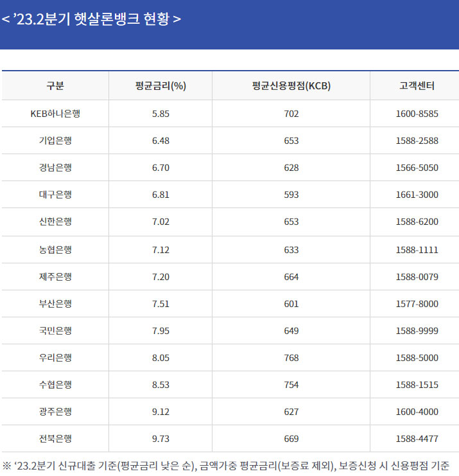The height and width of the screenshot is (476, 459).
Task: Click phone number 1588-6200
Action: coord(417,222)
